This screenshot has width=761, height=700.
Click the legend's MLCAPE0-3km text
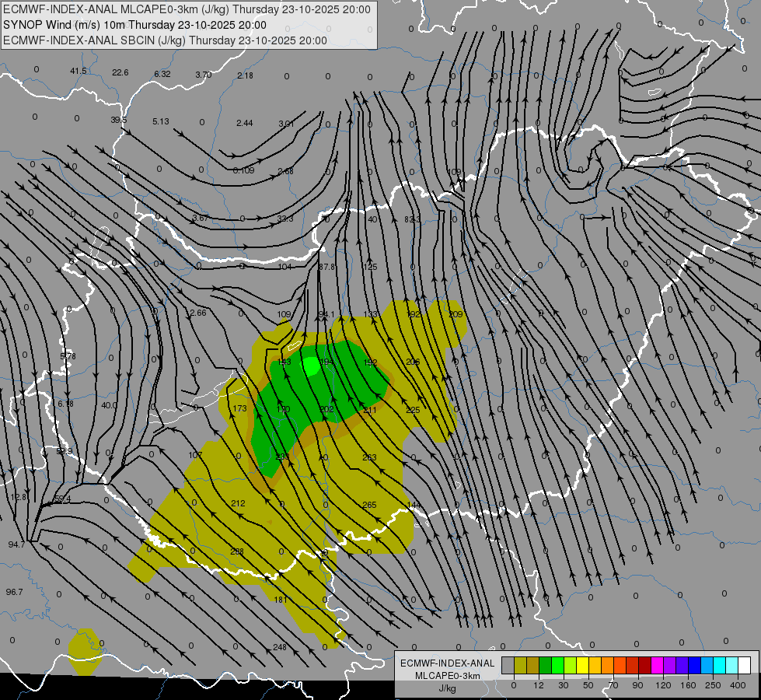[447, 676]
